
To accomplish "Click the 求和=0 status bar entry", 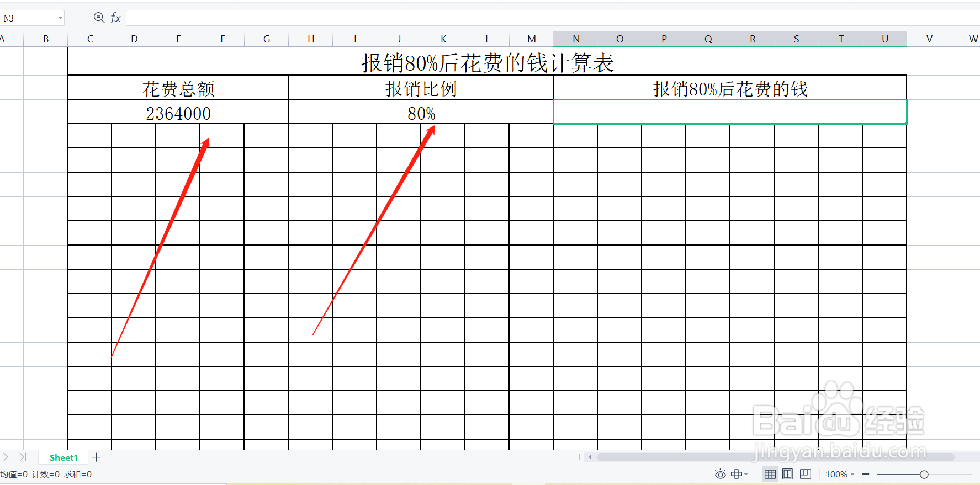I will point(78,474).
